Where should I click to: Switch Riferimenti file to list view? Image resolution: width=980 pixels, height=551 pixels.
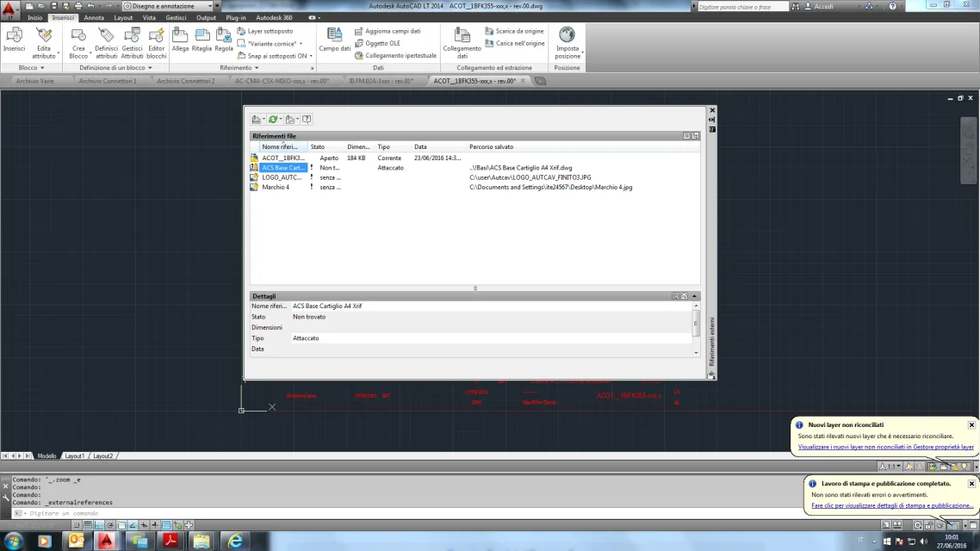tap(686, 135)
